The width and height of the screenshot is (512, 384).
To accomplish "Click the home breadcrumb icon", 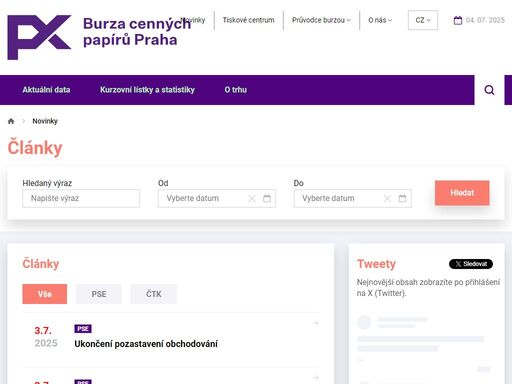I will coord(11,121).
